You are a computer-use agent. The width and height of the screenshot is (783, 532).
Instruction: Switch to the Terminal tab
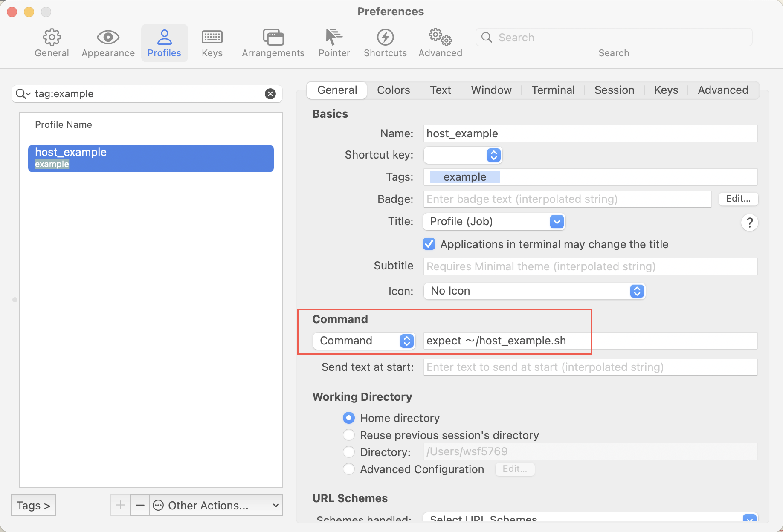[553, 90]
